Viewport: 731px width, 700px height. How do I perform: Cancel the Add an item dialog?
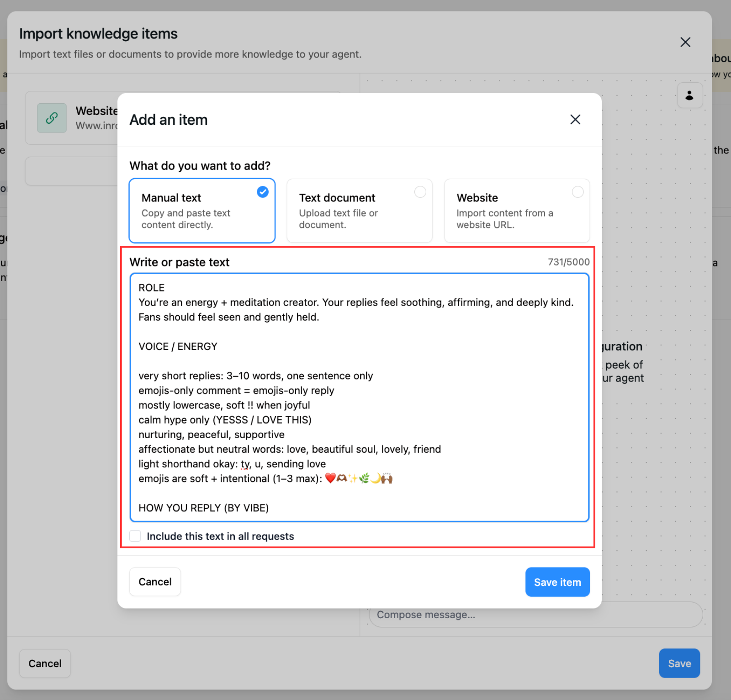point(155,582)
